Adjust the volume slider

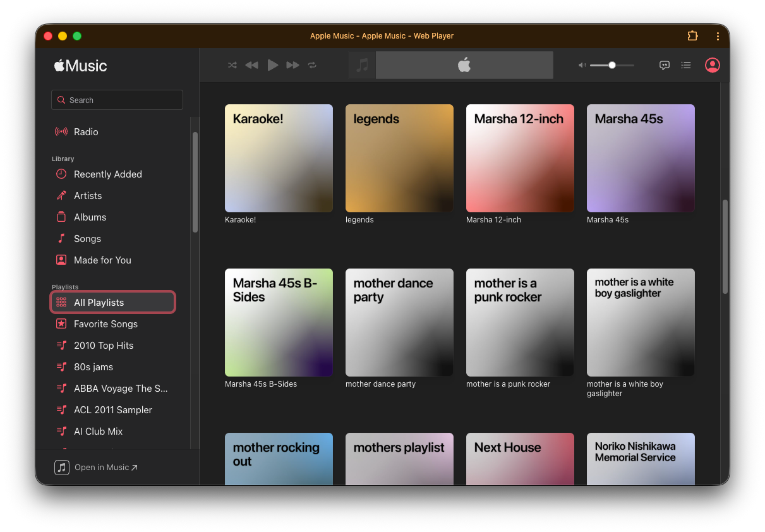612,65
